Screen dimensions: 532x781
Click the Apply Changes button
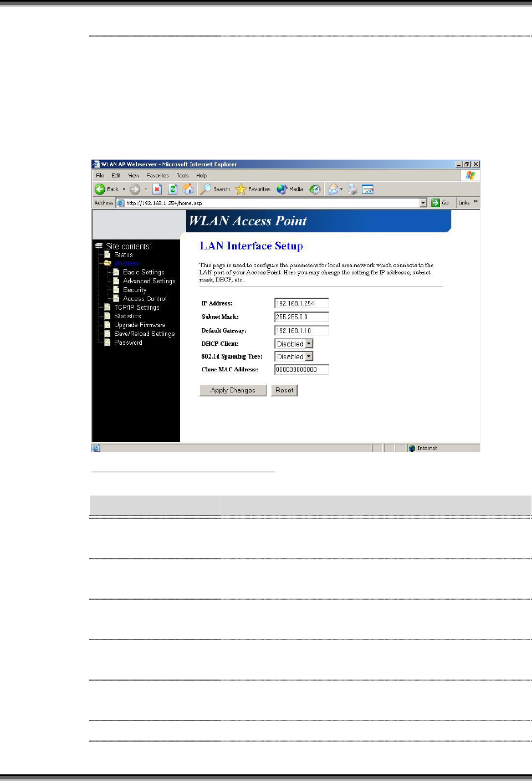click(233, 390)
